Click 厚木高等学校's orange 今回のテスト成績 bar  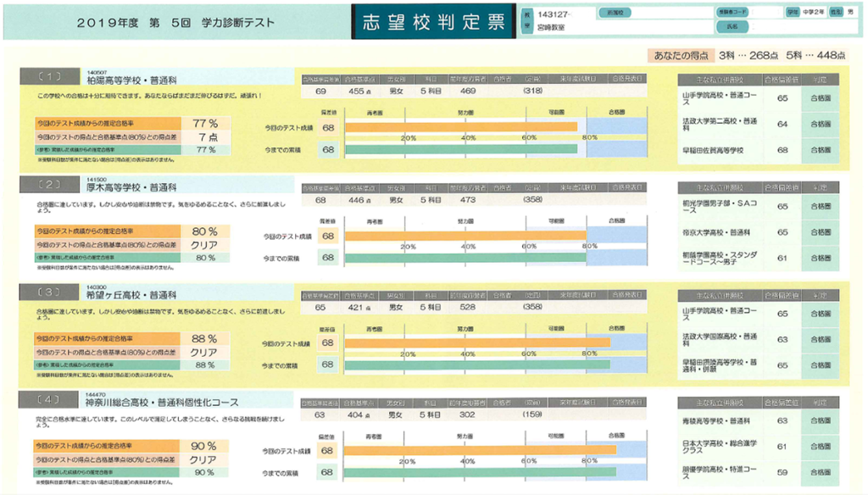465,236
